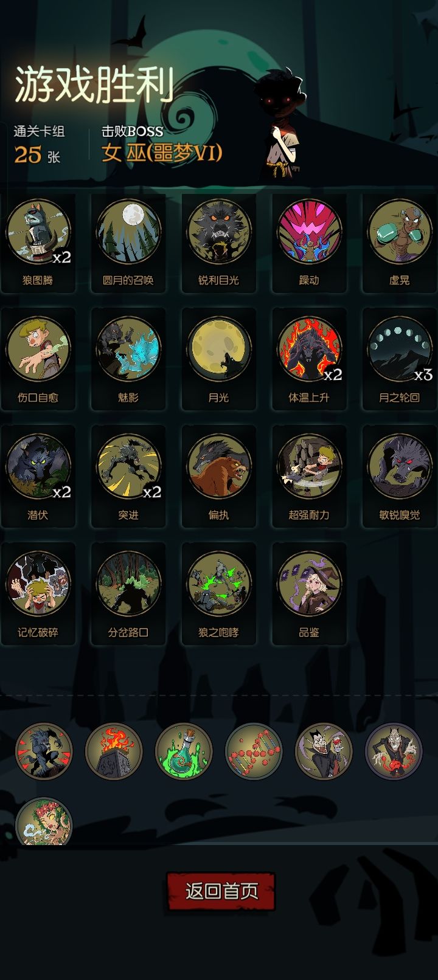Select the flower-crowned character relic
Viewport: 438px width, 980px height.
[x=44, y=822]
